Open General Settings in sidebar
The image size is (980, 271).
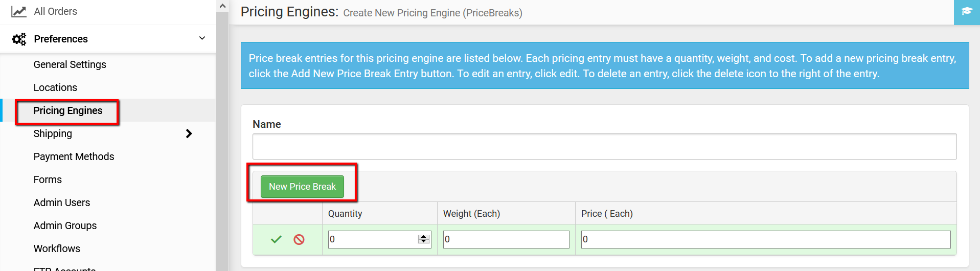point(70,64)
